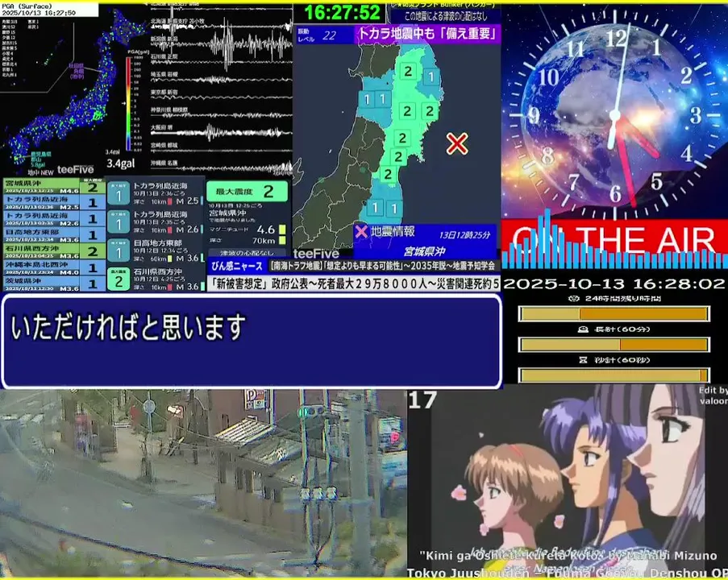Open the street camera live feed
This screenshot has width=728, height=580.
pyautogui.click(x=203, y=483)
